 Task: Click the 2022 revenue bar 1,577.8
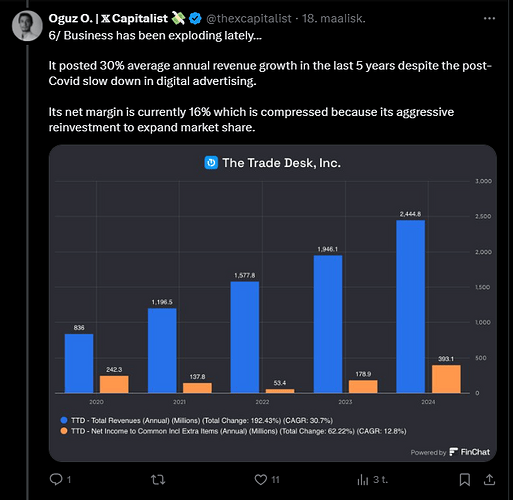(x=245, y=337)
